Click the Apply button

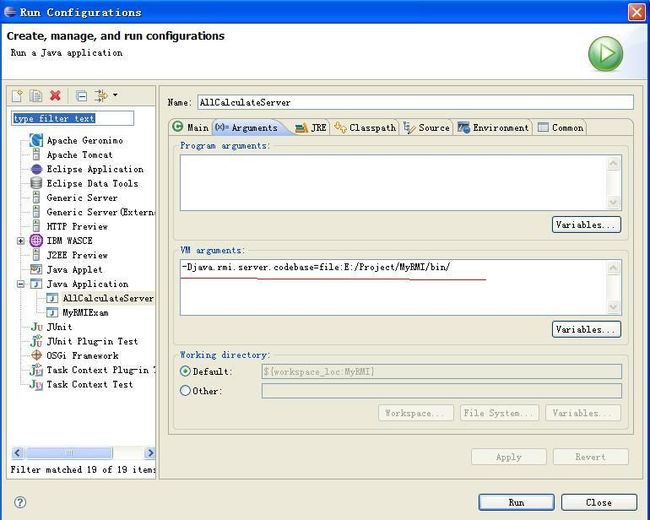tap(509, 457)
